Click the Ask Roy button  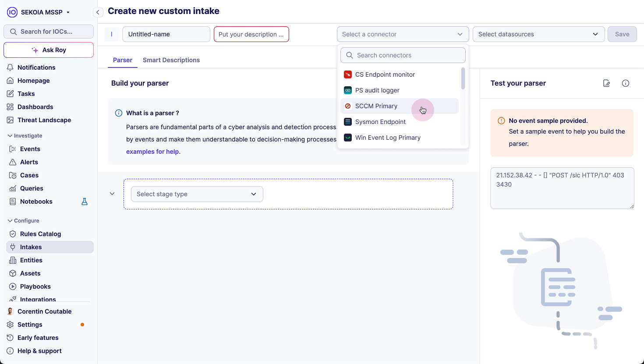pos(49,50)
